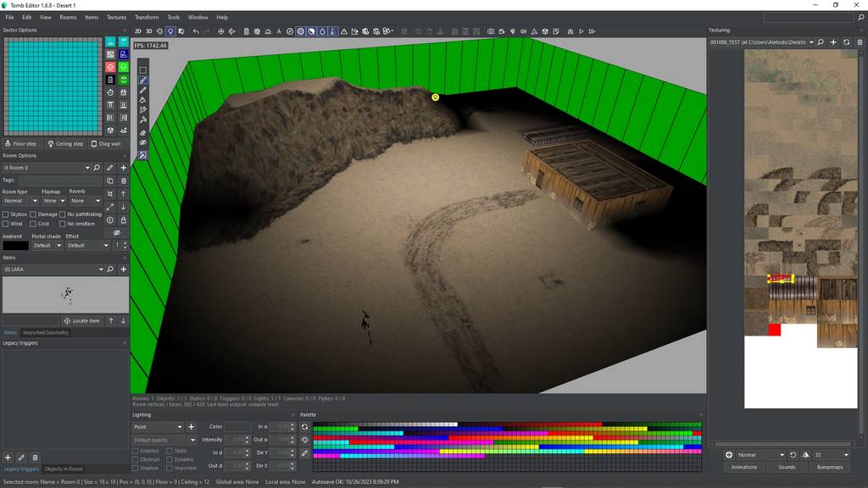Enable the Skybox checkbox
Image resolution: width=868 pixels, height=488 pixels.
[6, 214]
